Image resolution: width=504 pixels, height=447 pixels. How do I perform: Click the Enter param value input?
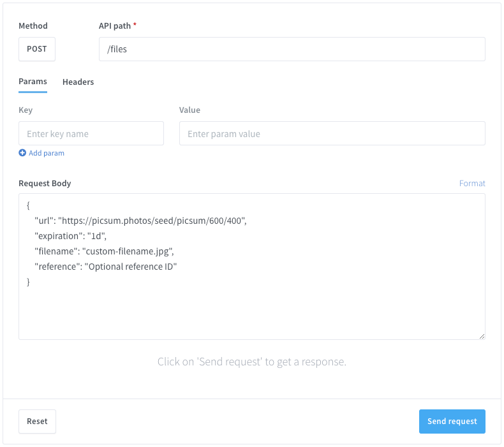click(332, 134)
